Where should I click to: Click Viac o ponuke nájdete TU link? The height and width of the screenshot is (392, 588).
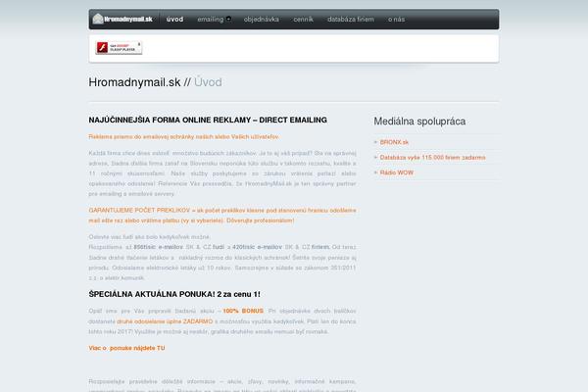coord(126,348)
